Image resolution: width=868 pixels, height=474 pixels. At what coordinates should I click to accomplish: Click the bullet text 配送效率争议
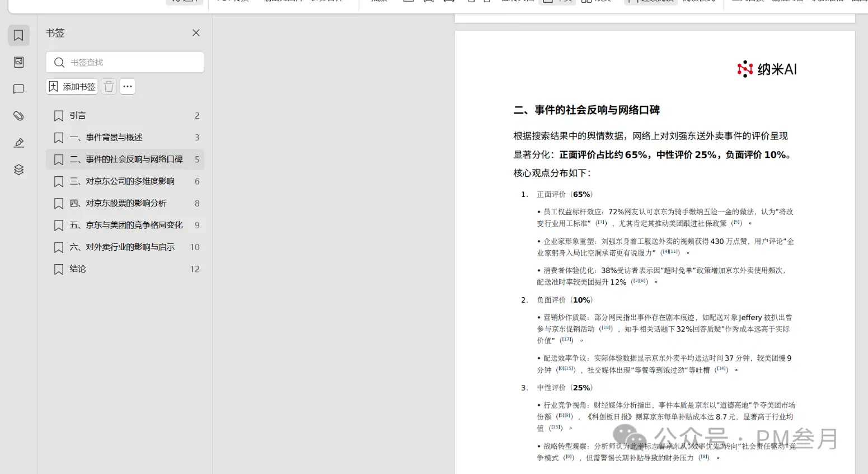pyautogui.click(x=566, y=358)
